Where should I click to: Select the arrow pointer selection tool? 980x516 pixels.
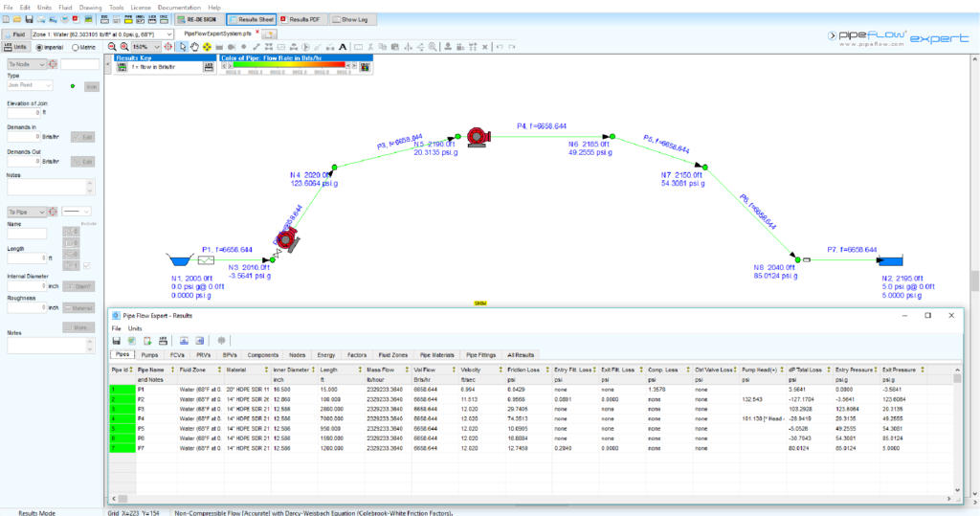click(183, 47)
